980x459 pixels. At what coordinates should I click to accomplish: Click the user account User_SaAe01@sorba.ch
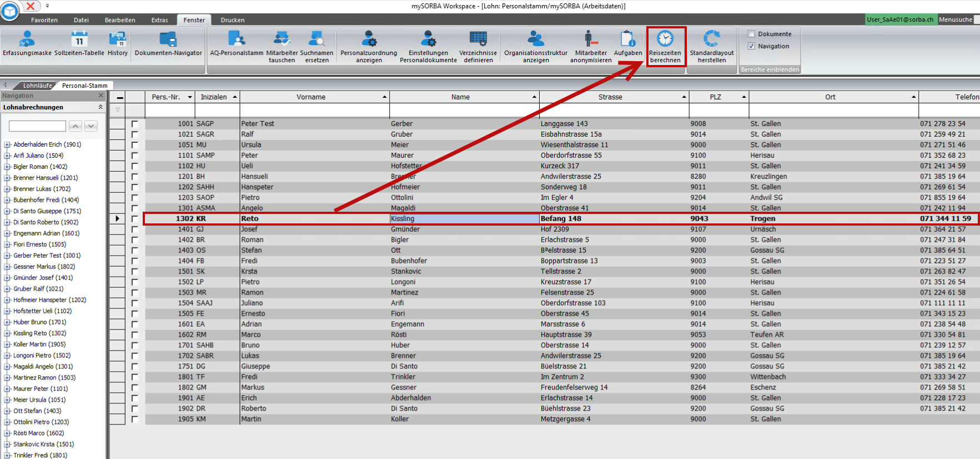tap(900, 19)
